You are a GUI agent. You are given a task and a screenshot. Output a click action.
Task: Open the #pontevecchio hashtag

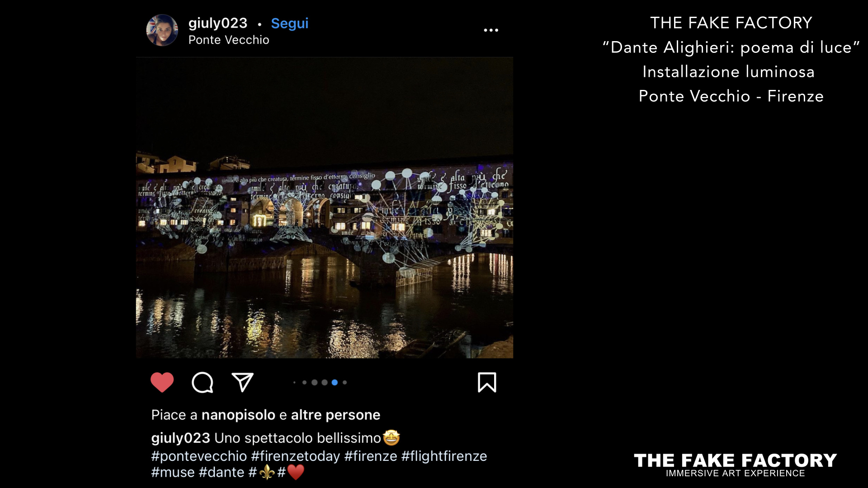199,456
